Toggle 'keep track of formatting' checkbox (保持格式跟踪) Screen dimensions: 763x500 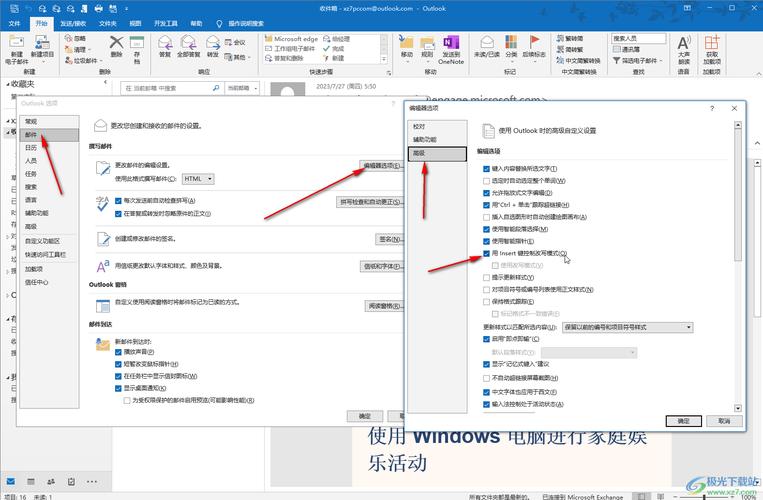[486, 302]
